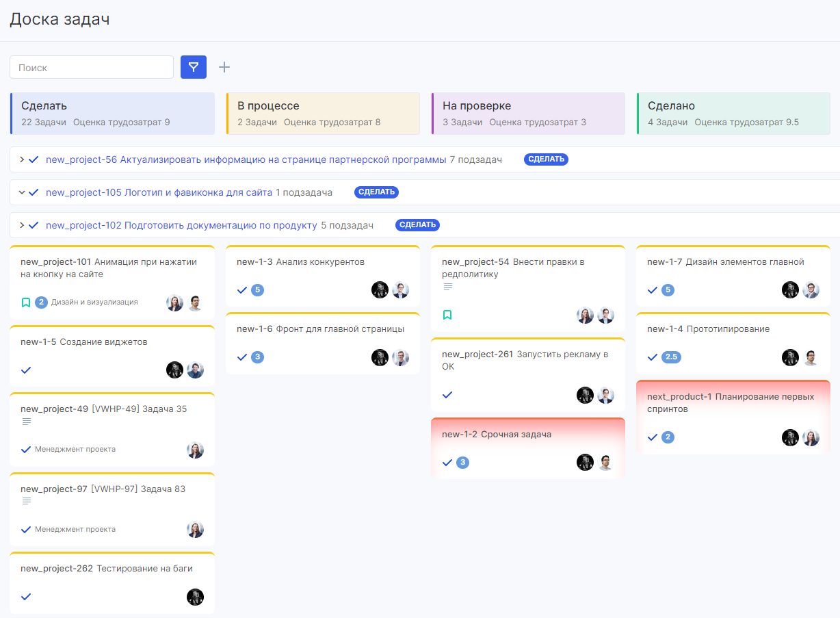Select the Сделать column header
Image resolution: width=840 pixels, height=618 pixels.
pos(112,114)
